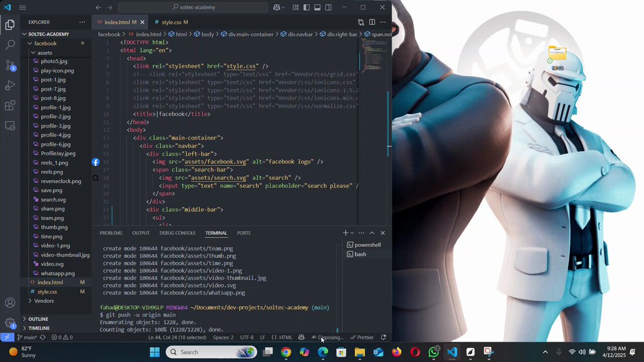644x362 pixels.
Task: Change the Spaces: 2 indentation setting
Action: pyautogui.click(x=223, y=337)
